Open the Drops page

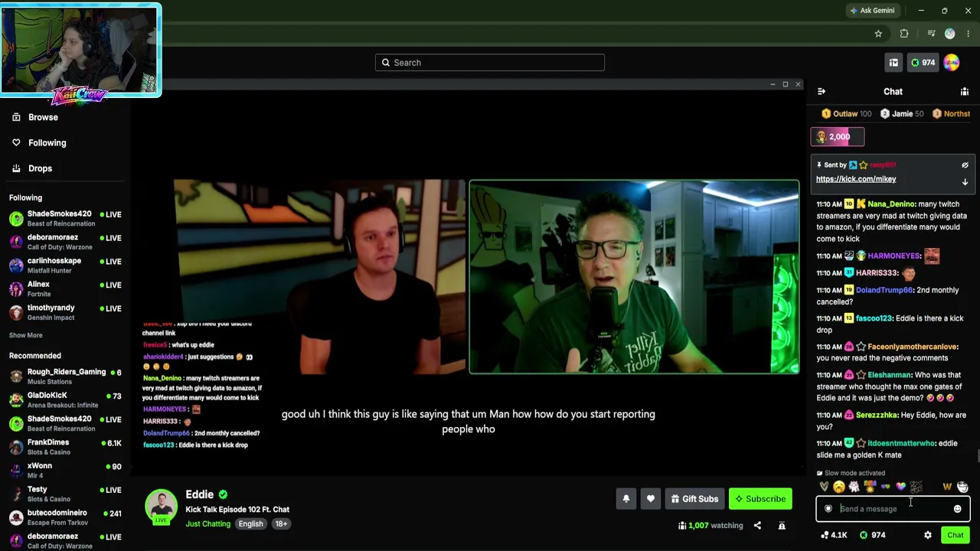[40, 168]
